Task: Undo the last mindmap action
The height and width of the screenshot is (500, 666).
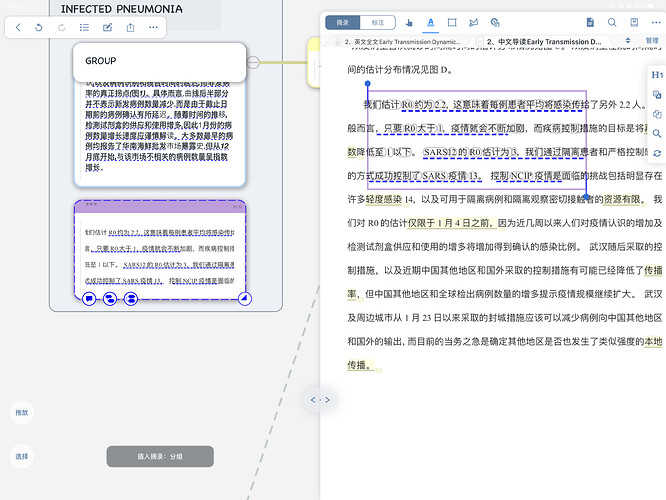Action: click(x=39, y=27)
